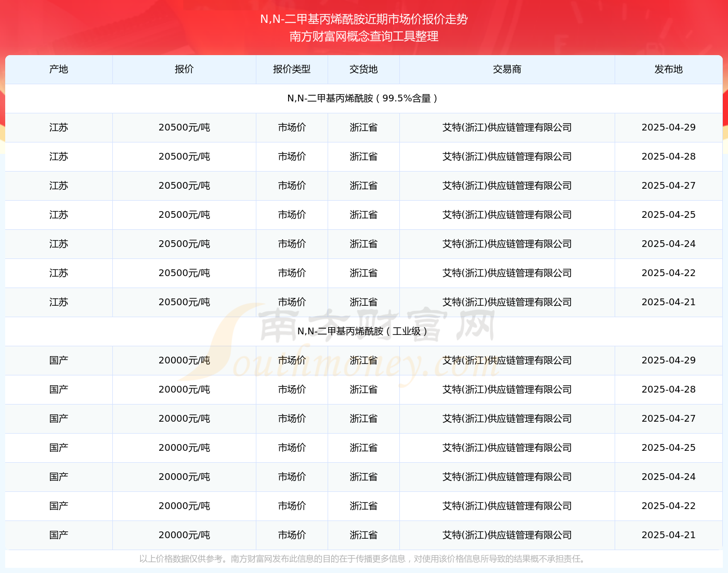Click 浙江省 in the 国产 2025-04-27 row
This screenshot has height=573, width=728.
point(363,419)
